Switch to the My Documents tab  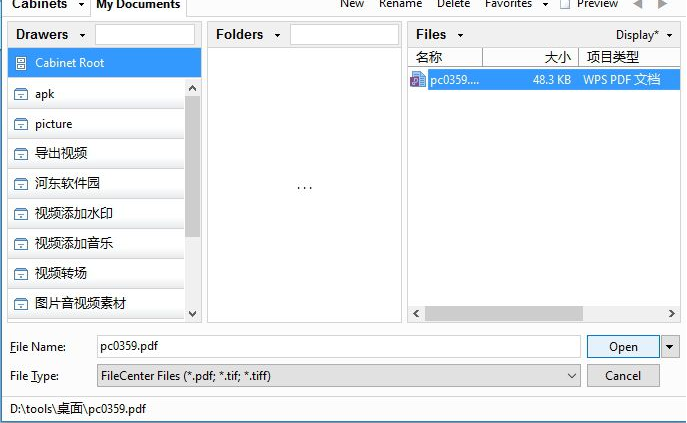[138, 5]
